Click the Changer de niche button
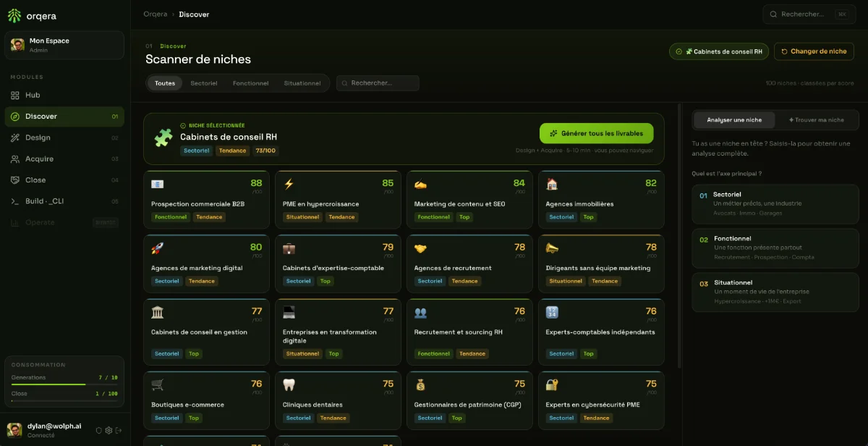The image size is (868, 446). (x=814, y=51)
